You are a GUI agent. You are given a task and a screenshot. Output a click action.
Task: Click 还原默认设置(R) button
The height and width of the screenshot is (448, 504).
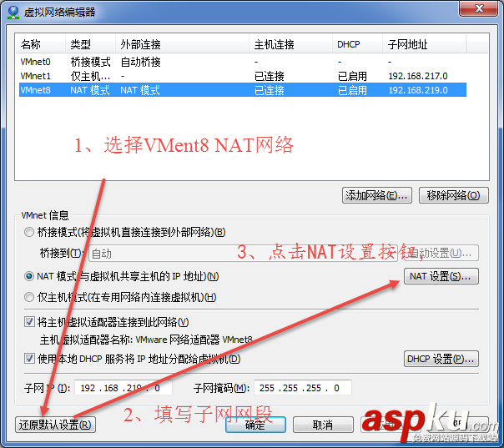55,425
